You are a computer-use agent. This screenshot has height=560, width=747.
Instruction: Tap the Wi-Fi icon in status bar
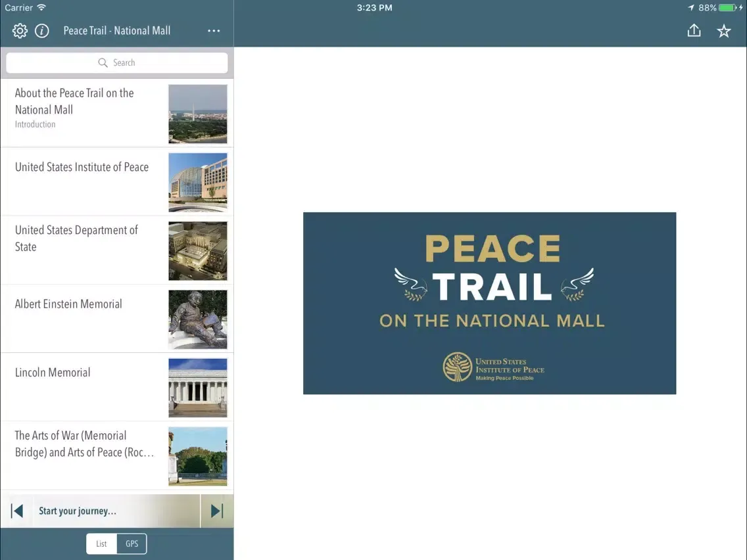point(41,8)
